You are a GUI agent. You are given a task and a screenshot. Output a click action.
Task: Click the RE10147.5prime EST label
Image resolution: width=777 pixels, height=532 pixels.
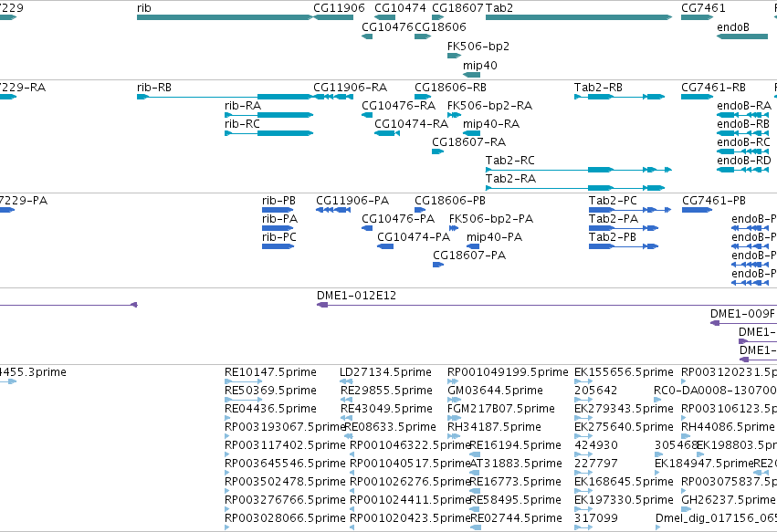pos(270,372)
